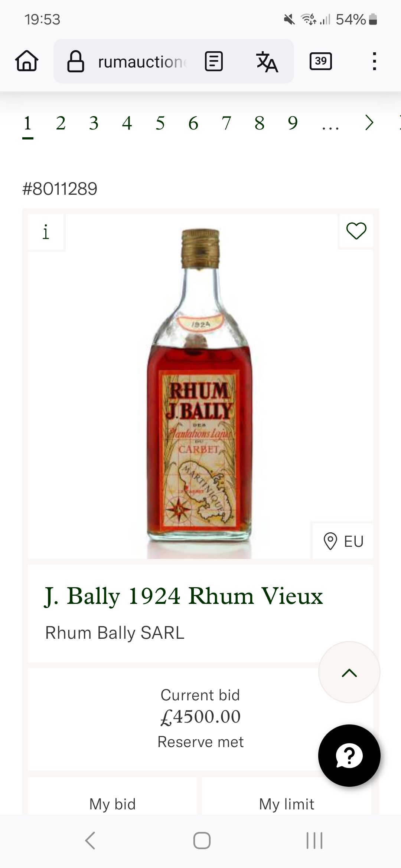Go to next page arrow in pagination

click(x=369, y=123)
